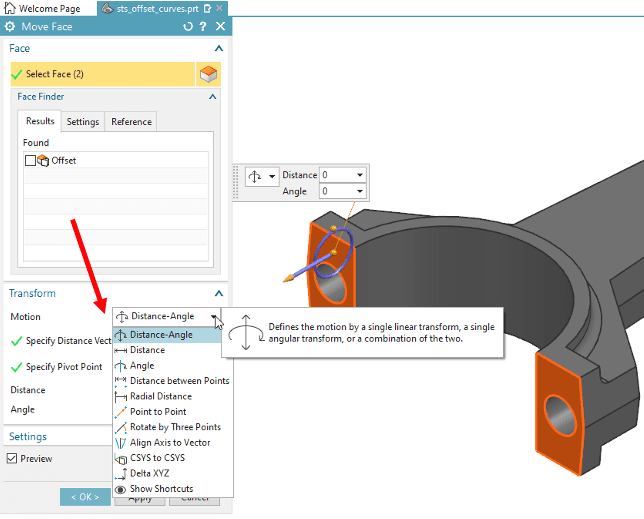Click Select Face (2) selection row
The image size is (644, 519).
(103, 74)
